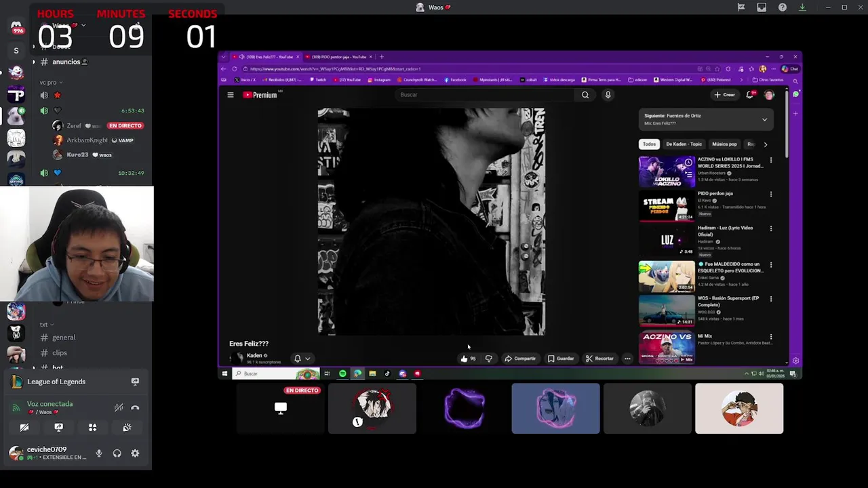Image resolution: width=868 pixels, height=488 pixels.
Task: Start YouTube voice search microphone
Action: pos(608,95)
